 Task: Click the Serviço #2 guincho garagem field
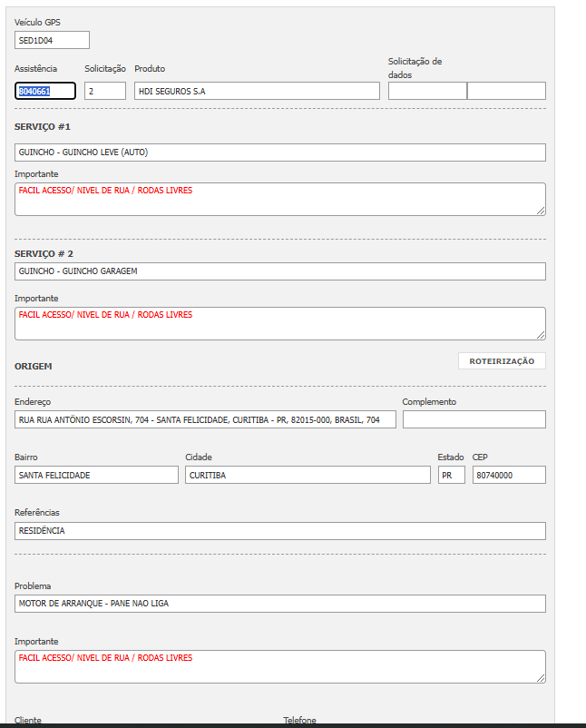[x=280, y=271]
